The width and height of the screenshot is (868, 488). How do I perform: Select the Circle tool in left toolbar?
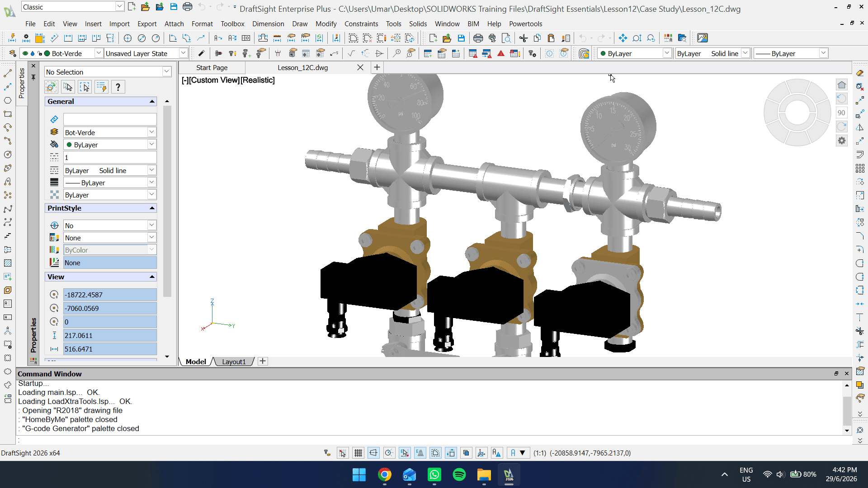click(x=8, y=100)
